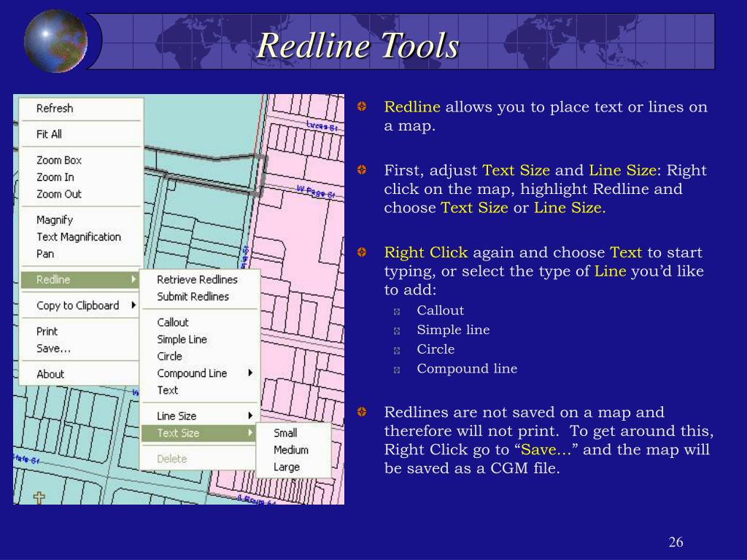747x560 pixels.
Task: Click the 'W Page St' map label
Action: click(315, 192)
